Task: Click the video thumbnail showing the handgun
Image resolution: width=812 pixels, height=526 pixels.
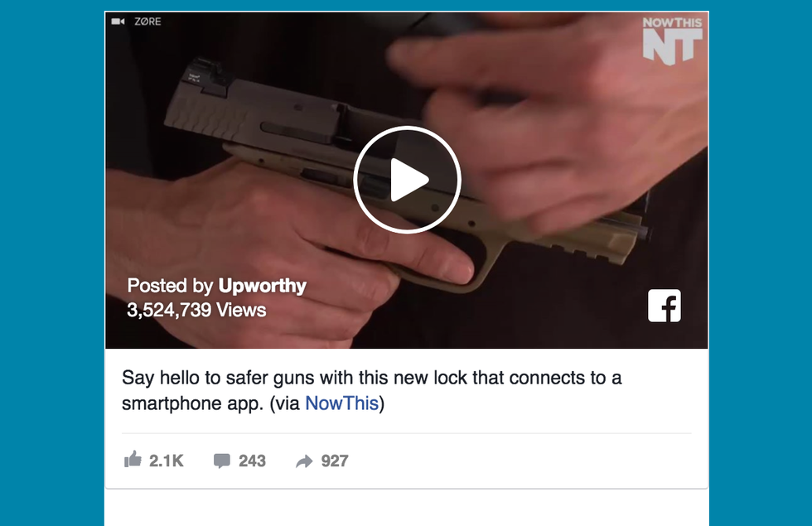Action: coord(407,181)
